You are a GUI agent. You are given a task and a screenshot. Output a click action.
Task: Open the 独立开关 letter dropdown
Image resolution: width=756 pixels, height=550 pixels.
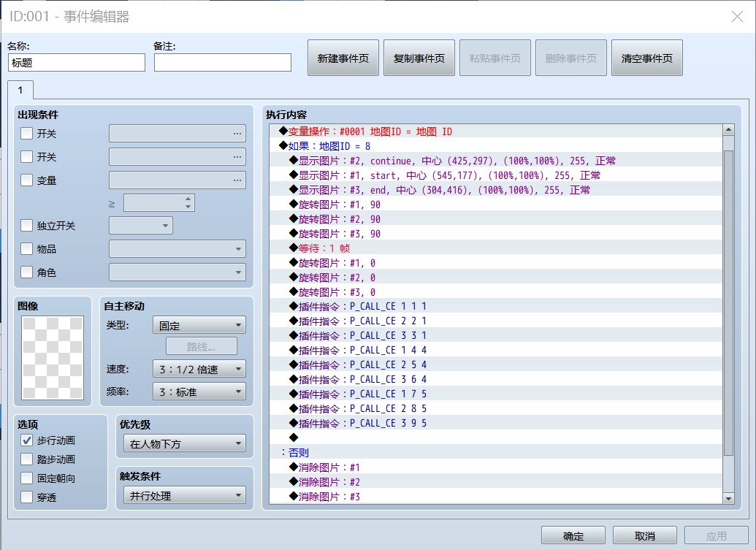coord(141,226)
